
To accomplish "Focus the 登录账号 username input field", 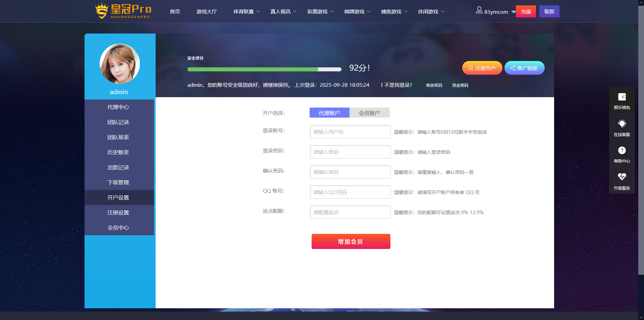I will pyautogui.click(x=350, y=132).
